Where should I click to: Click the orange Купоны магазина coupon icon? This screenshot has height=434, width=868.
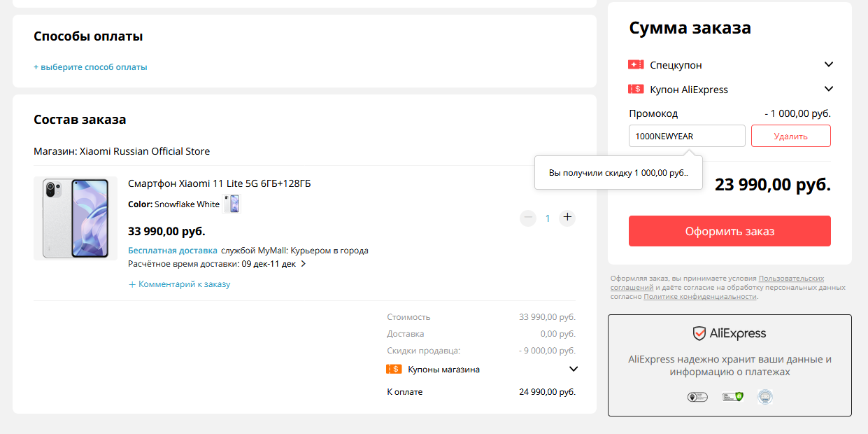(x=394, y=369)
